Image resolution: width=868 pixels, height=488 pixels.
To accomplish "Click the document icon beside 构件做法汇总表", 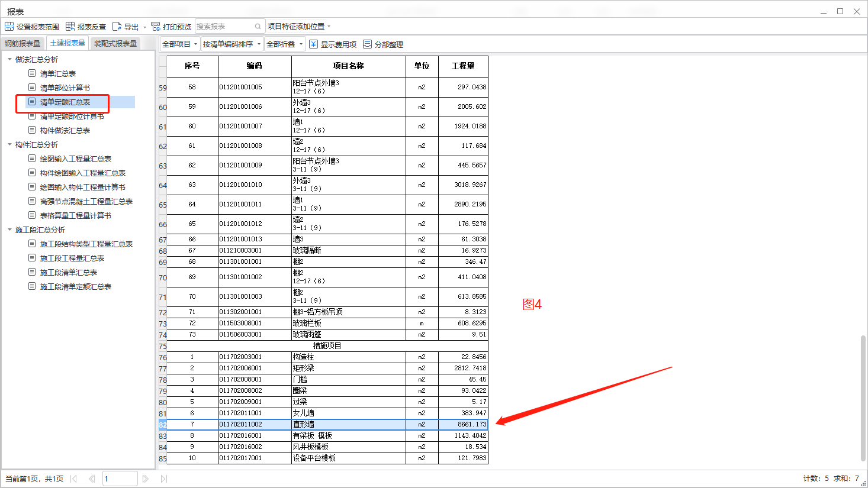I will [x=32, y=130].
